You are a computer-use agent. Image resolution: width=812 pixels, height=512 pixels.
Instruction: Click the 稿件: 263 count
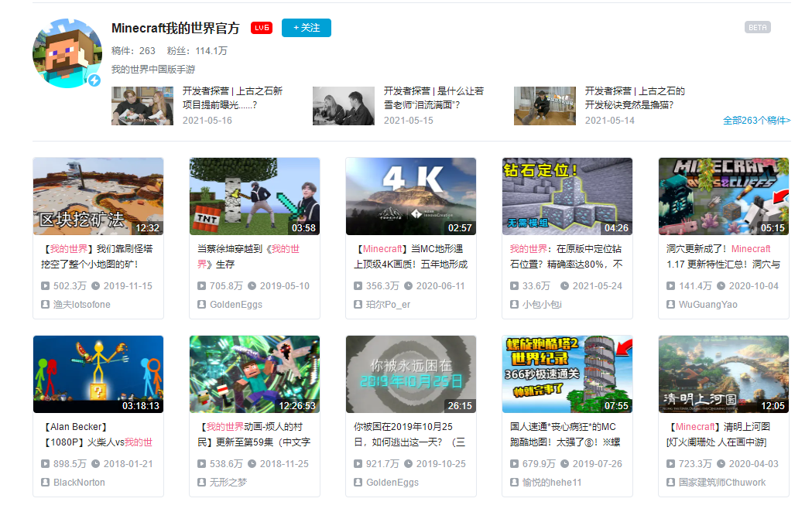coord(134,51)
